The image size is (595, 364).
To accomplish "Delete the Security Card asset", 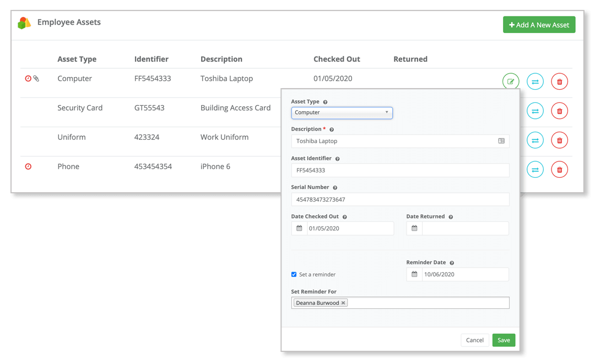I will tap(559, 111).
